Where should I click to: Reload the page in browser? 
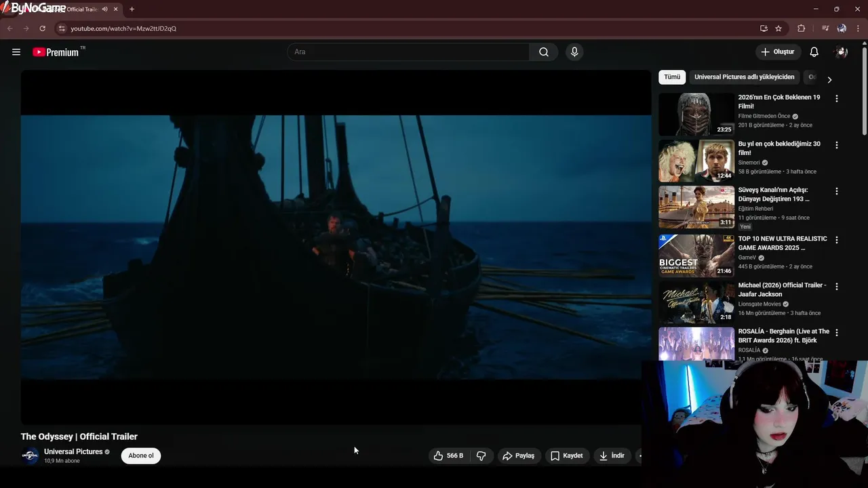click(x=42, y=28)
